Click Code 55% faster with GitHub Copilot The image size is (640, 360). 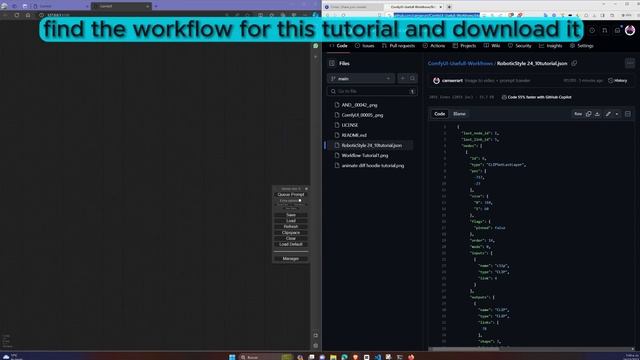pyautogui.click(x=536, y=97)
